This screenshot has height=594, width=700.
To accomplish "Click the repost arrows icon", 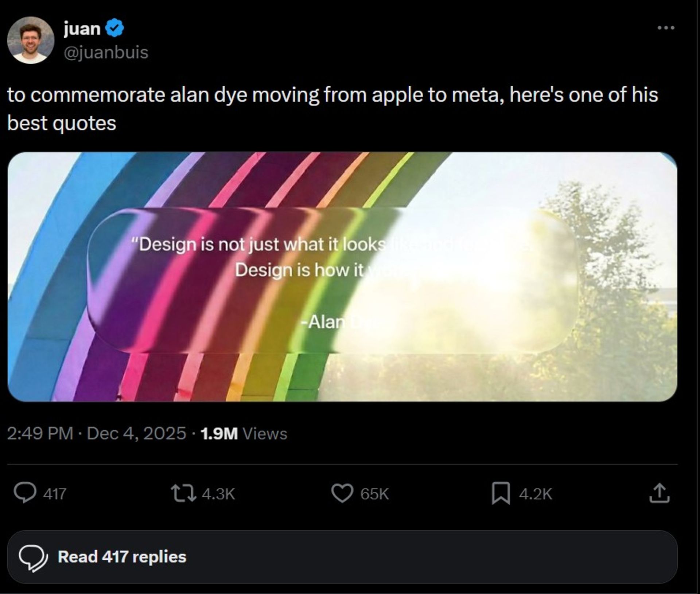I will [184, 493].
